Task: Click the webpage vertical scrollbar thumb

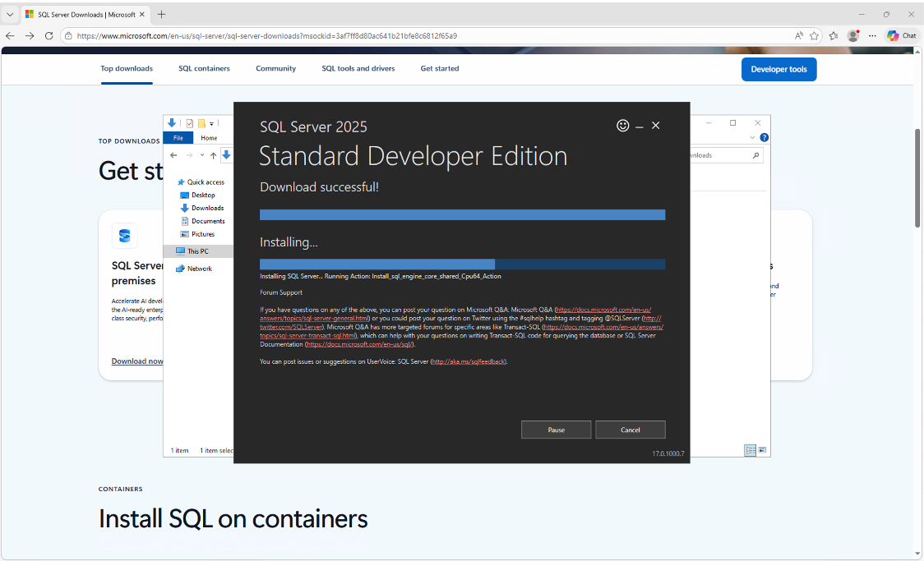Action: click(917, 177)
